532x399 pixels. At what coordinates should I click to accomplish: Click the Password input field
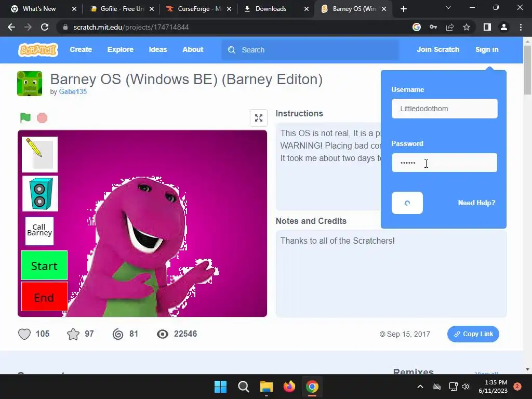coord(445,163)
